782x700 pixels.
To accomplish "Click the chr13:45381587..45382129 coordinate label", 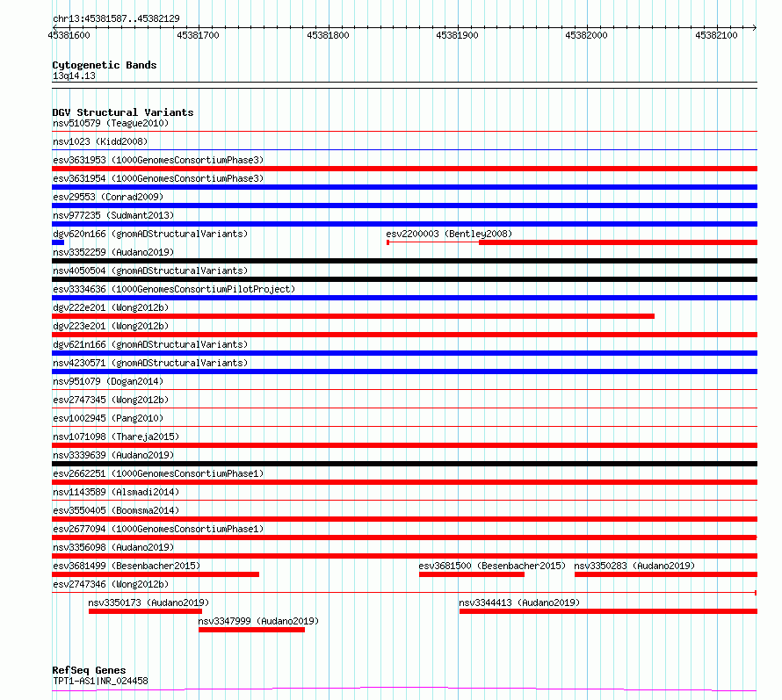I will (x=116, y=18).
